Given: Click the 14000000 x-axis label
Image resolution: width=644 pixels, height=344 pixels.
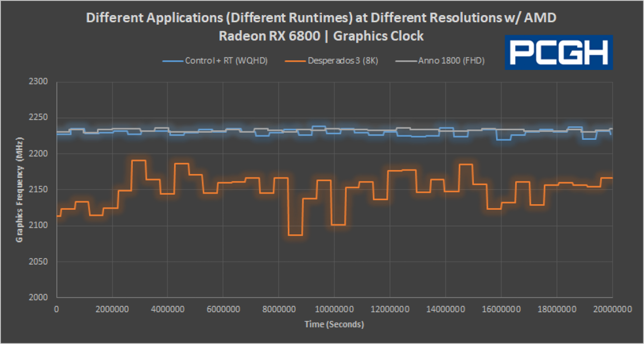Looking at the screenshot, I should (x=445, y=309).
